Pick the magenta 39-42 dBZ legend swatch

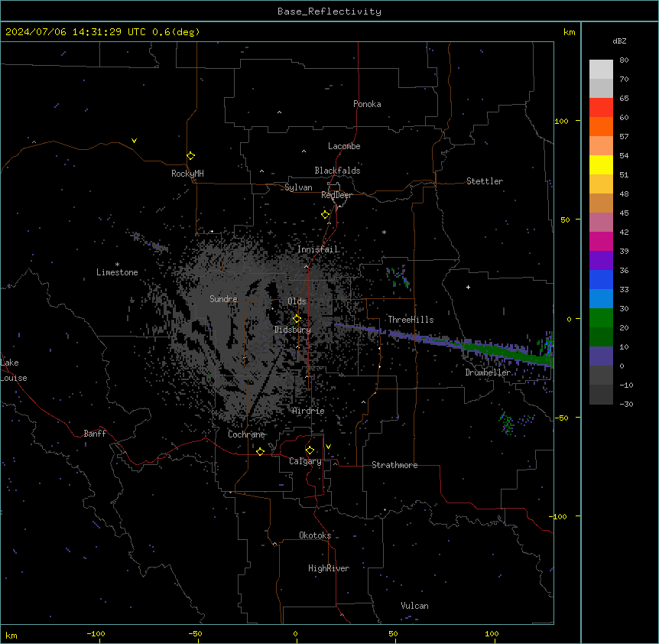click(x=601, y=241)
